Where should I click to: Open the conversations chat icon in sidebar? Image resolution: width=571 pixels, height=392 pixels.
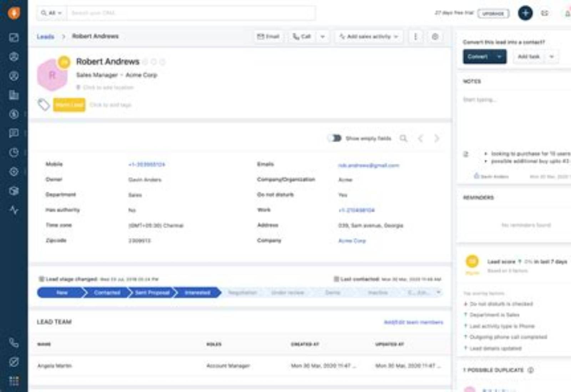click(x=14, y=133)
